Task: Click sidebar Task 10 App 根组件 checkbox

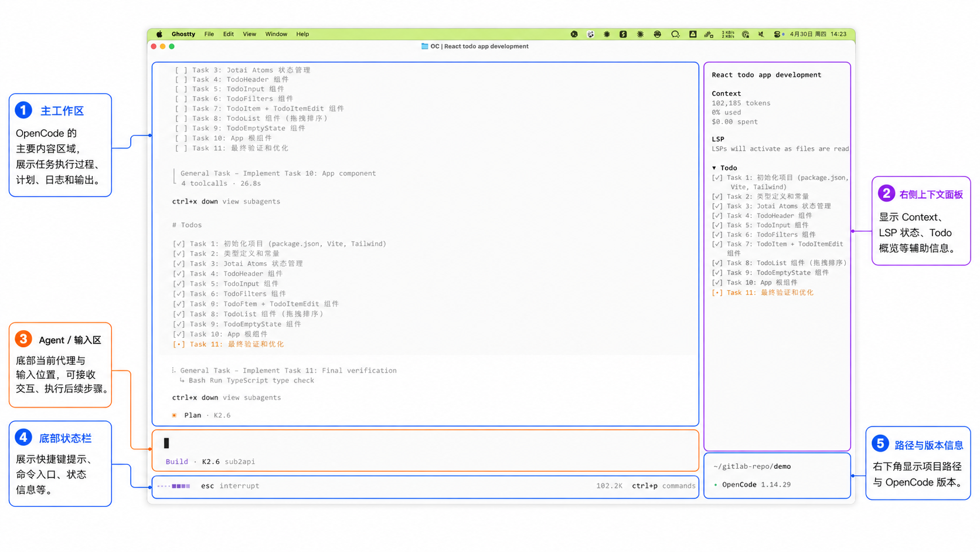Action: [717, 283]
